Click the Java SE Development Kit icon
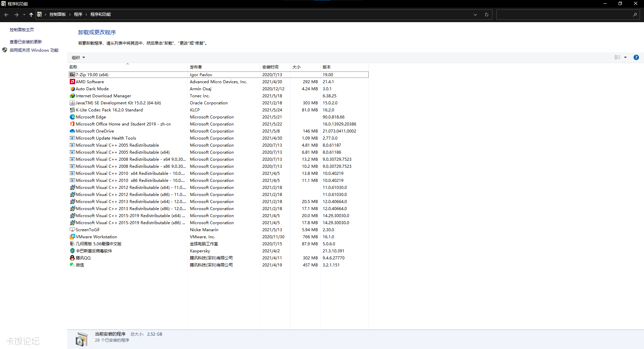644x349 pixels. (72, 103)
